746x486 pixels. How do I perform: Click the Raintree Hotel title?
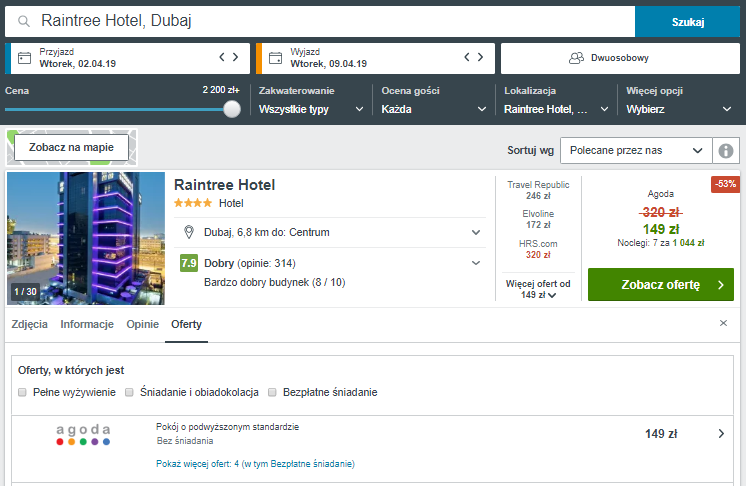pos(225,185)
